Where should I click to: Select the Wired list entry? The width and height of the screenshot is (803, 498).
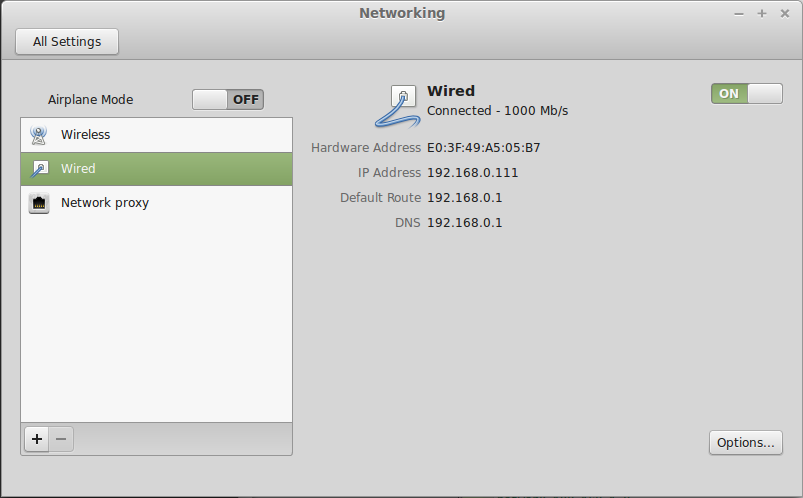(157, 169)
